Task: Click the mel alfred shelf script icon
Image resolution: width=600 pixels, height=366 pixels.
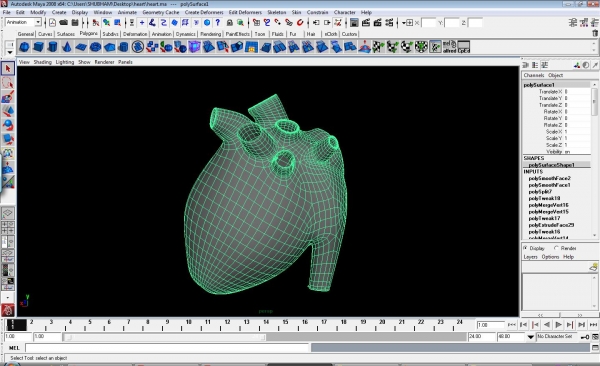Action: [x=450, y=47]
